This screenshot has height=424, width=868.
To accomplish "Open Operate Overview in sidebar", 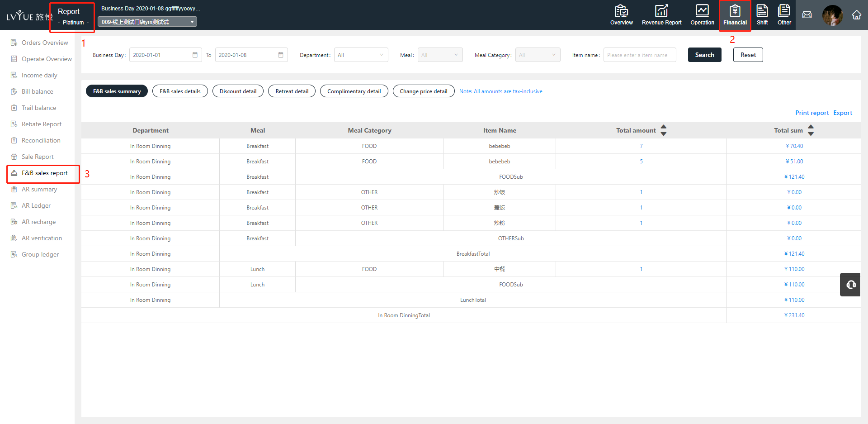I will pos(41,59).
